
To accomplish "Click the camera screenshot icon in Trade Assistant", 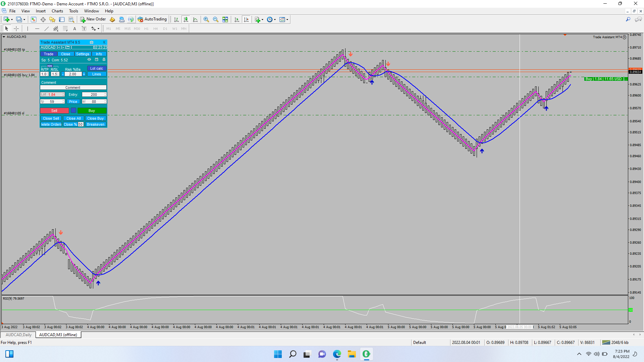I will coord(92,42).
